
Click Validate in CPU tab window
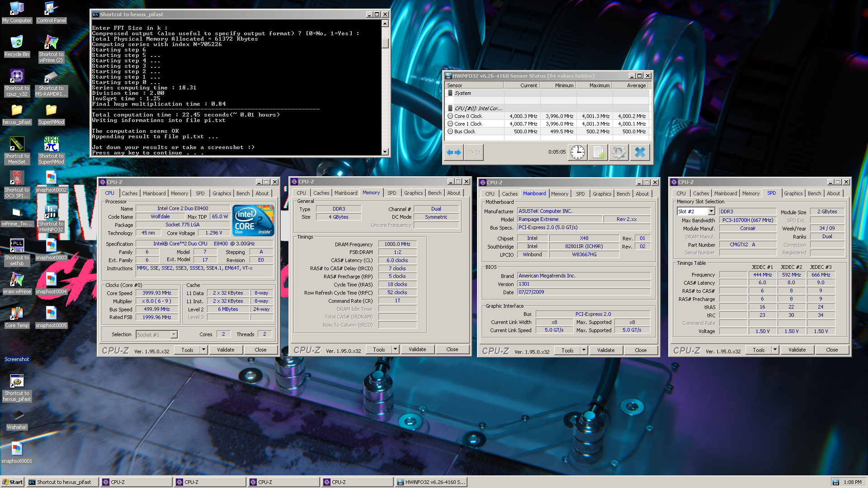click(x=226, y=350)
